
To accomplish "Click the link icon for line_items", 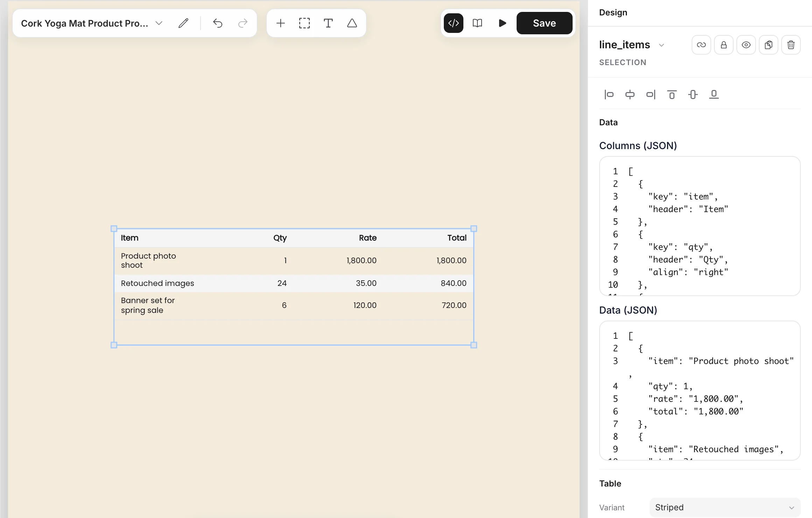I will 701,45.
